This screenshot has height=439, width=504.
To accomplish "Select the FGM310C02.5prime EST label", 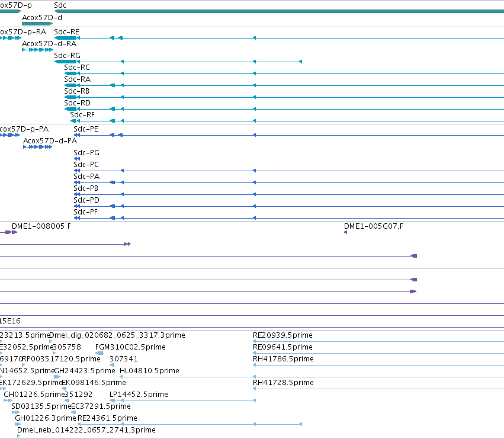I will click(x=130, y=347).
